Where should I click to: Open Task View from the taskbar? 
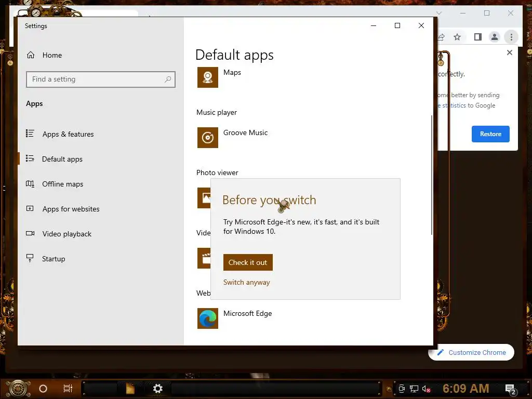point(68,389)
